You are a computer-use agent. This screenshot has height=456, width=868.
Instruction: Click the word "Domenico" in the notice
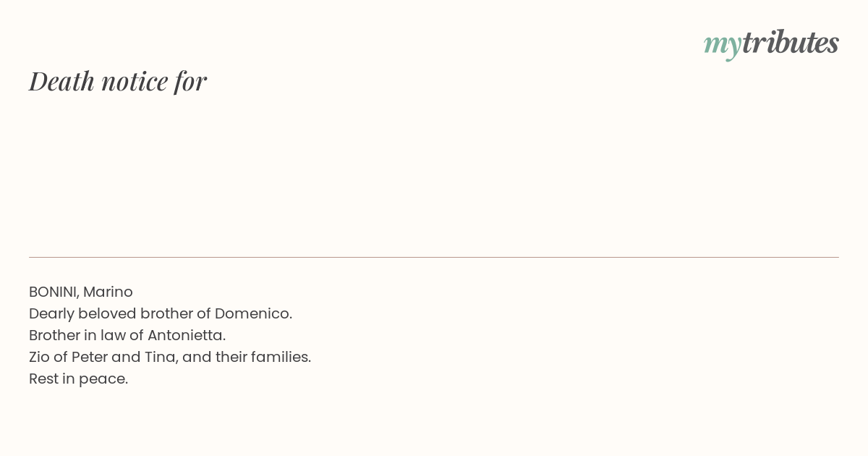[x=252, y=313]
